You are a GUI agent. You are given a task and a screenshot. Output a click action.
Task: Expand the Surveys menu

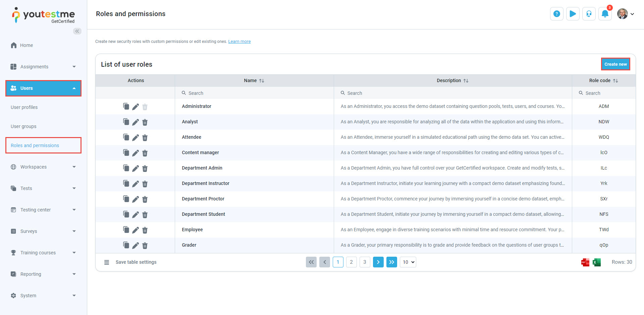[x=44, y=231]
